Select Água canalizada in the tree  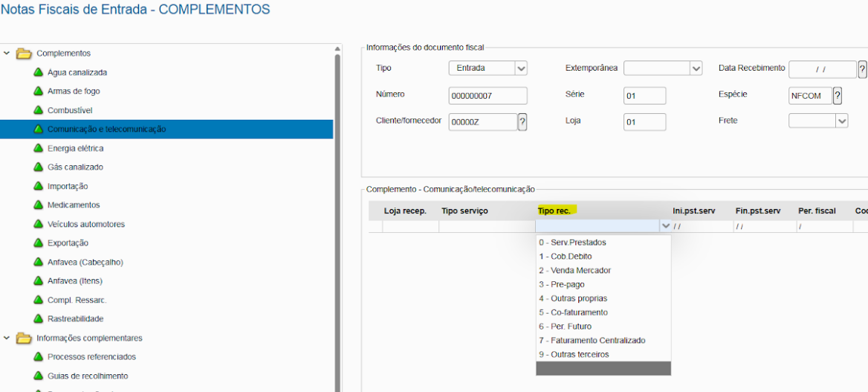point(77,72)
